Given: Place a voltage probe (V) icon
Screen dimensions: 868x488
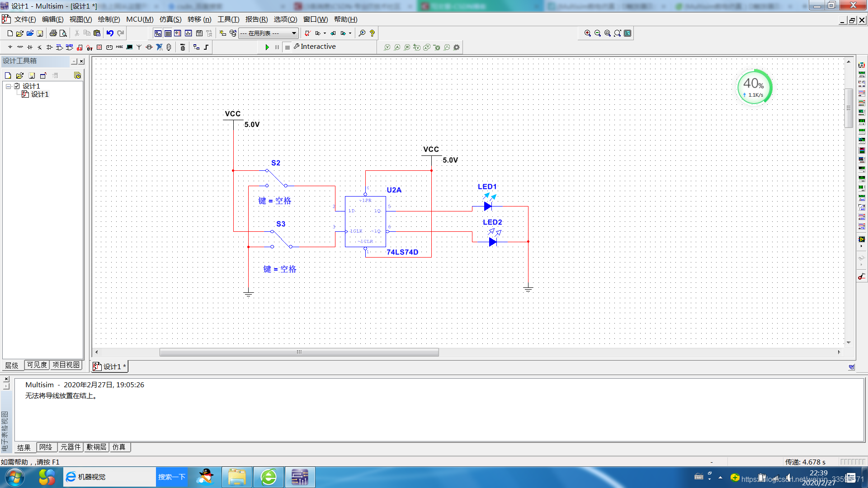Looking at the screenshot, I should coord(387,47).
